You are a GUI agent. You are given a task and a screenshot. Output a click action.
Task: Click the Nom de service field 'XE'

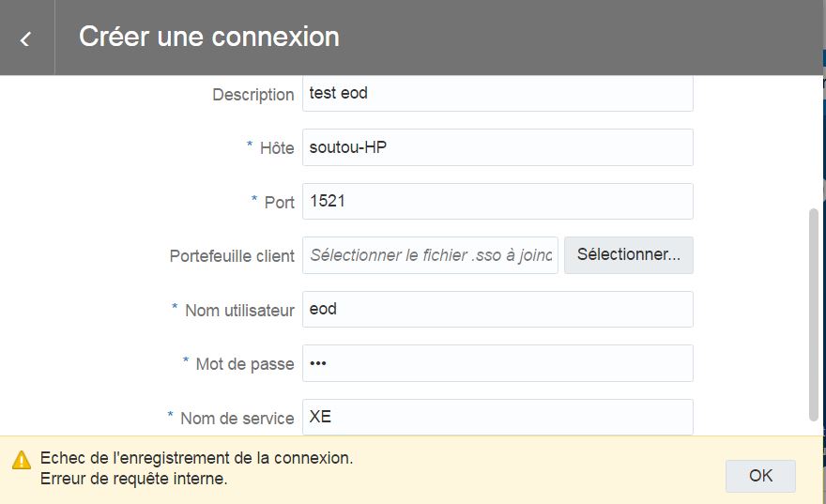(x=497, y=417)
